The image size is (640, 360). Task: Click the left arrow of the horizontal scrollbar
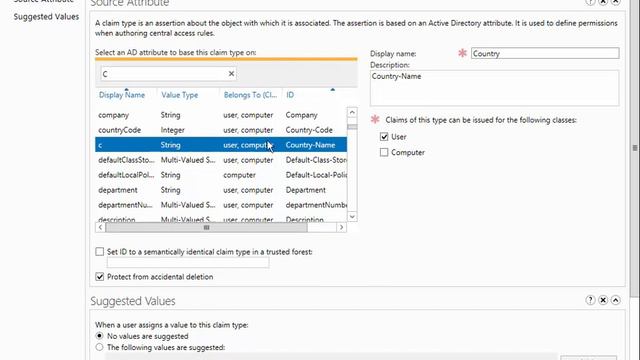(x=100, y=227)
